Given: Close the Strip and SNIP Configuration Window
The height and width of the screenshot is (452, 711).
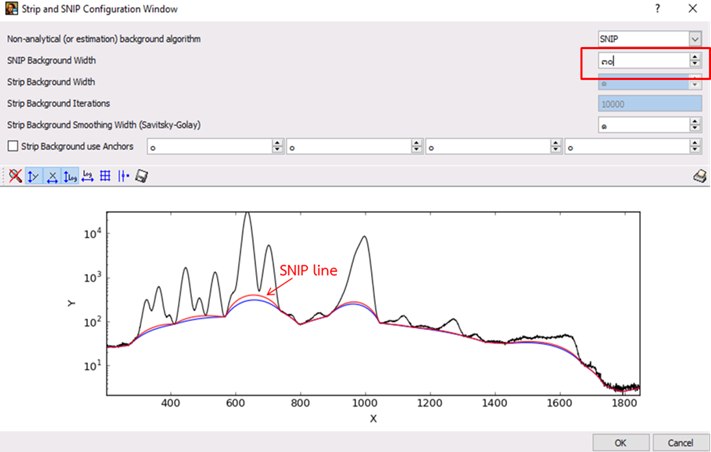Looking at the screenshot, I should click(693, 9).
